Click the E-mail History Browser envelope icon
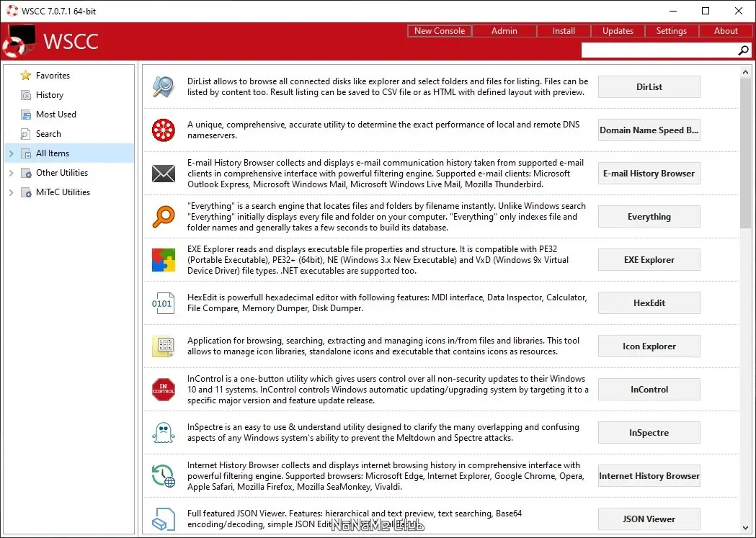 click(x=164, y=174)
